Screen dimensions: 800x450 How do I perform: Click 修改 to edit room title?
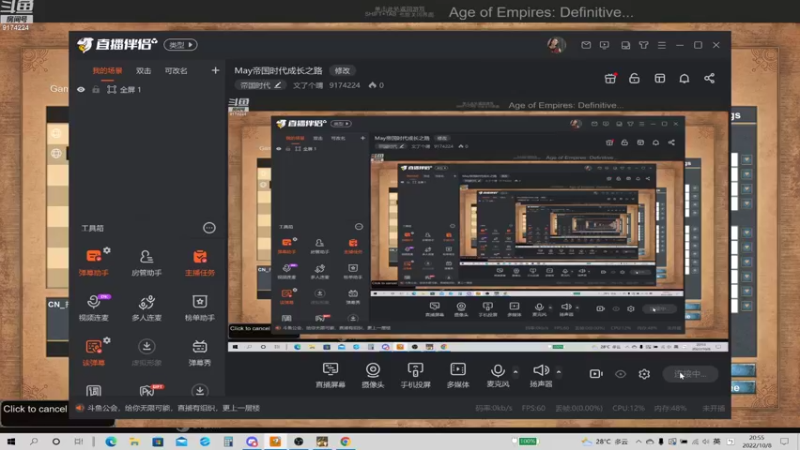coord(342,70)
